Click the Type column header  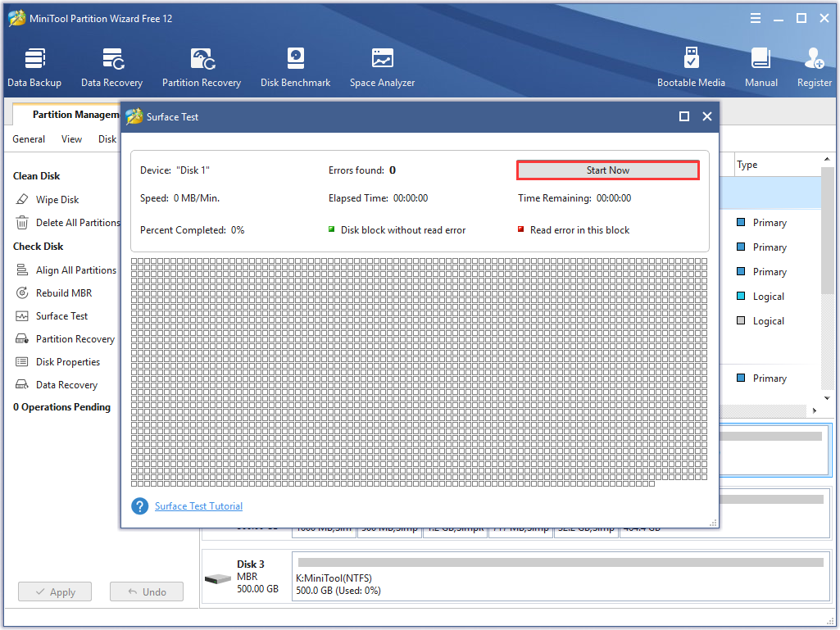[x=747, y=165]
